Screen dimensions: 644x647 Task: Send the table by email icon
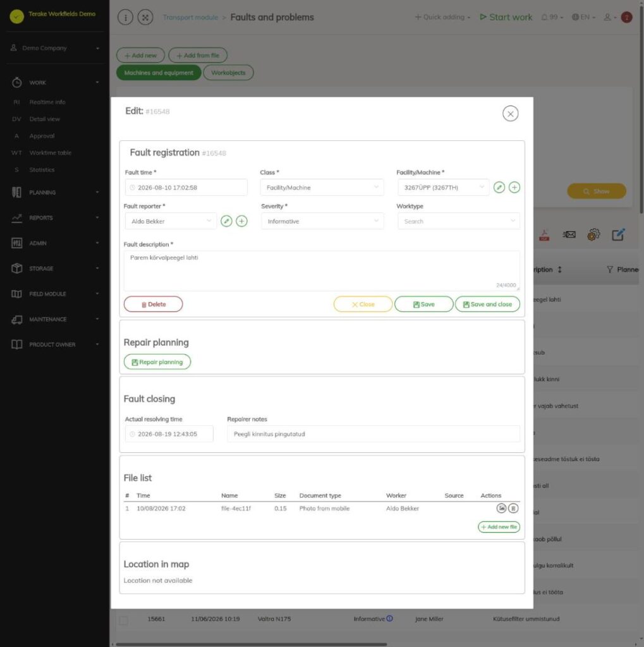point(569,235)
